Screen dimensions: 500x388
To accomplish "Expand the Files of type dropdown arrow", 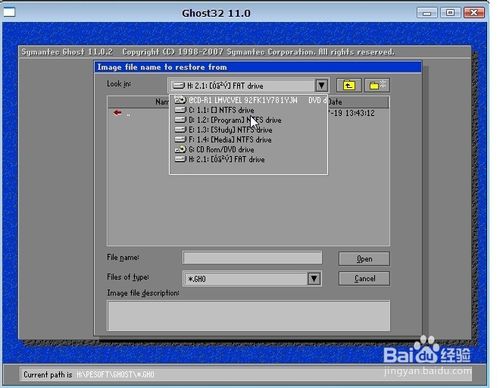I will tap(314, 279).
